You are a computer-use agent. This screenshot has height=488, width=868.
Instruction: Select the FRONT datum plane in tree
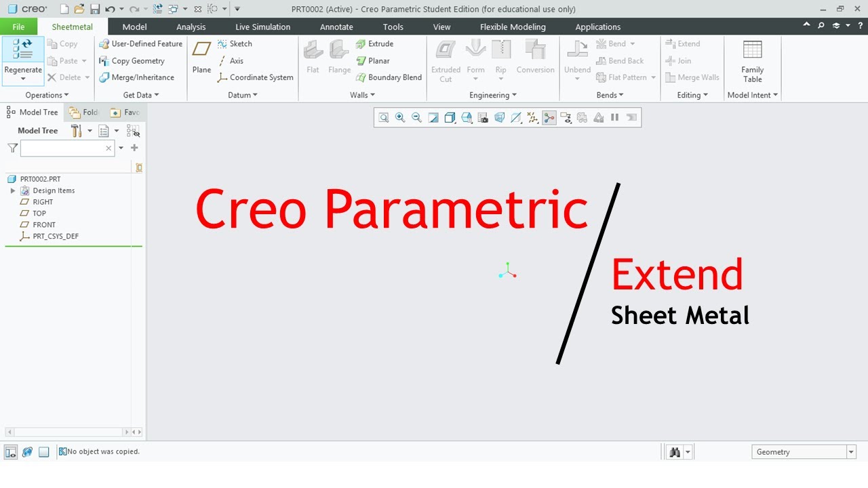click(x=44, y=225)
